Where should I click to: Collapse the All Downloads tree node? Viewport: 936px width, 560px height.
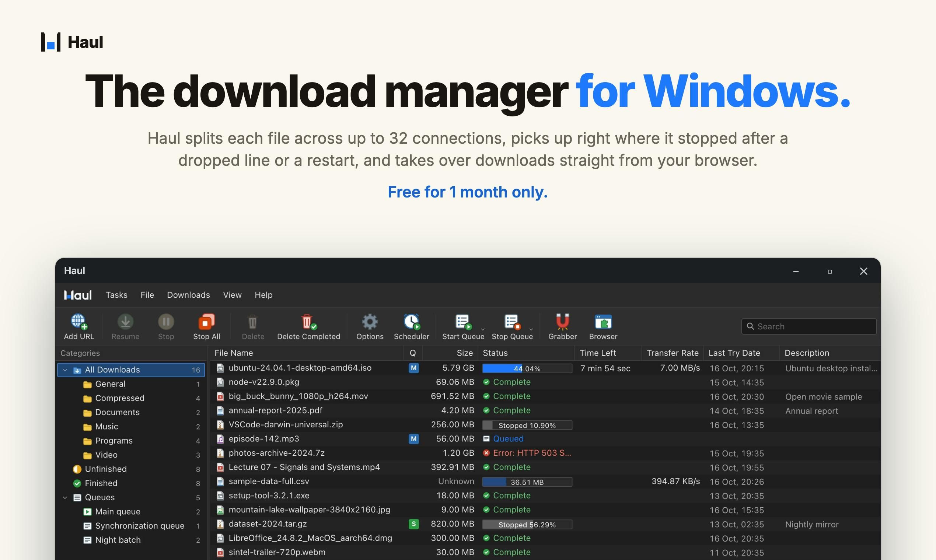[x=65, y=370]
